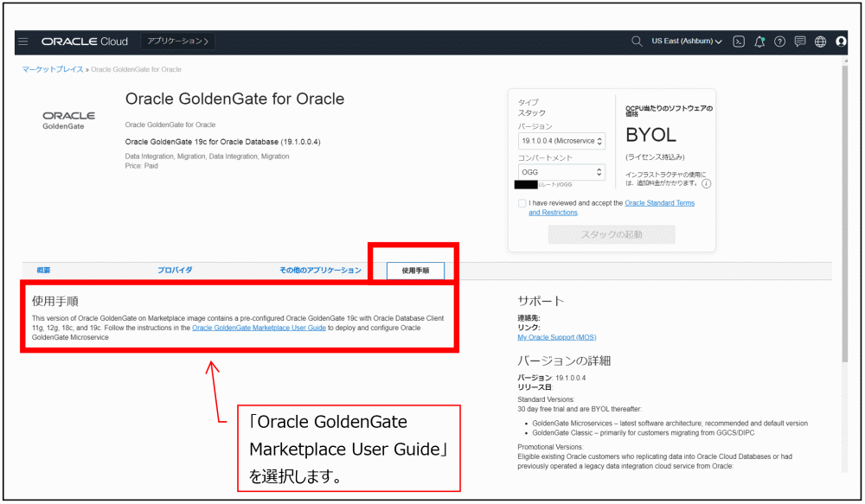Open Oracle GoldenGate Marketplace User Guide link
Viewport: 865px width, 504px height.
coord(259,328)
